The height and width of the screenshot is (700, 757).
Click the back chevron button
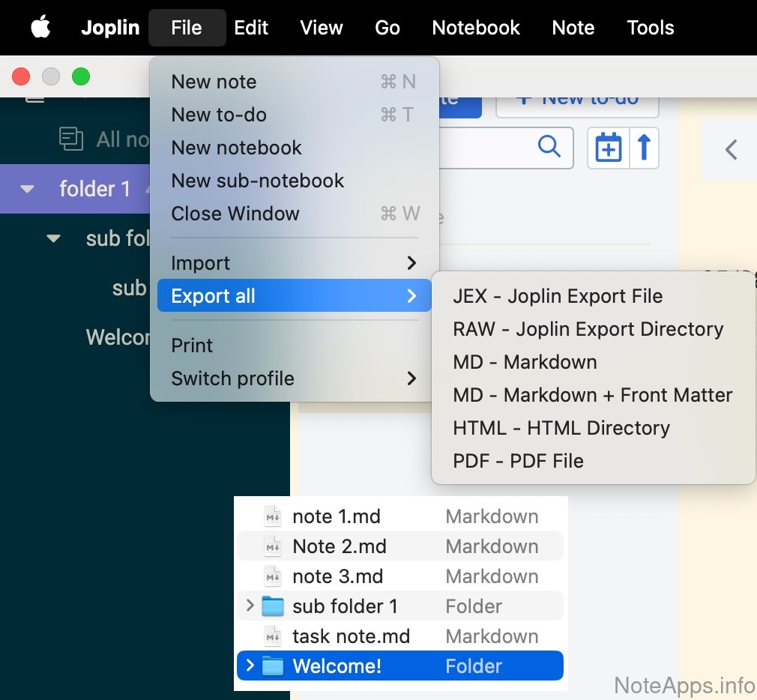pos(731,150)
